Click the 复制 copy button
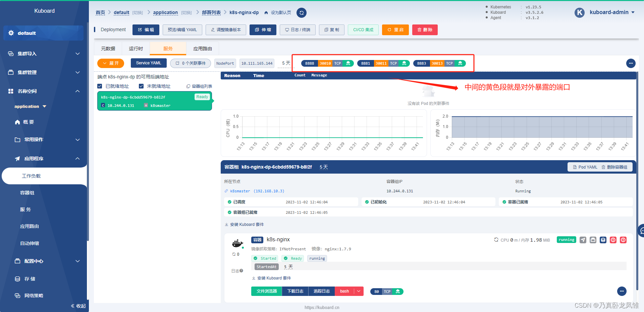This screenshot has width=644, height=312. click(x=332, y=30)
